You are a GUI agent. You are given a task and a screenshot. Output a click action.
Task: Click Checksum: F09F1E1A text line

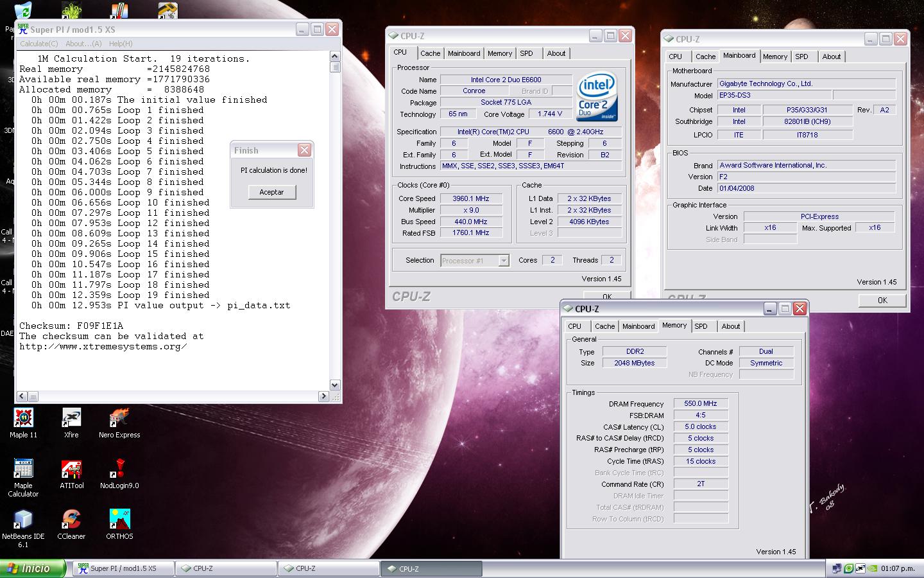click(71, 326)
